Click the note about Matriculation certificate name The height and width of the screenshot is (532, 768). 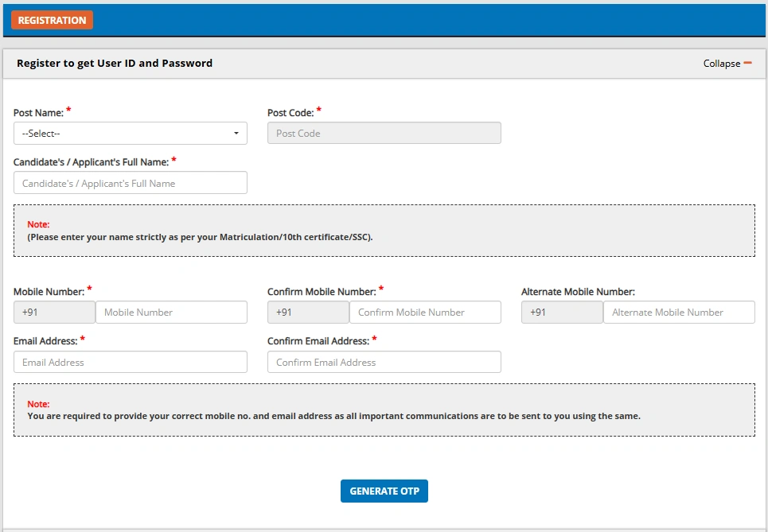(x=200, y=237)
